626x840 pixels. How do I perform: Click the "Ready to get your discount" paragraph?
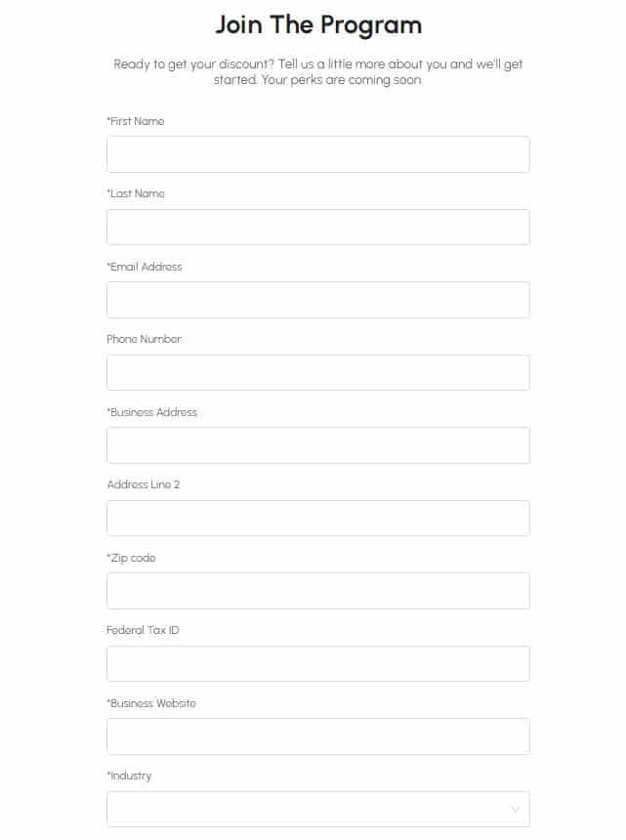[x=318, y=71]
